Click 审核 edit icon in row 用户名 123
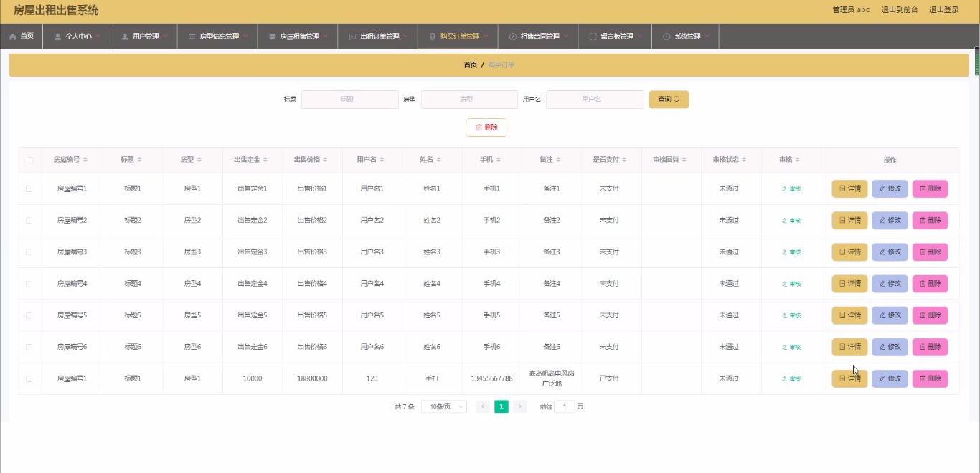 791,378
